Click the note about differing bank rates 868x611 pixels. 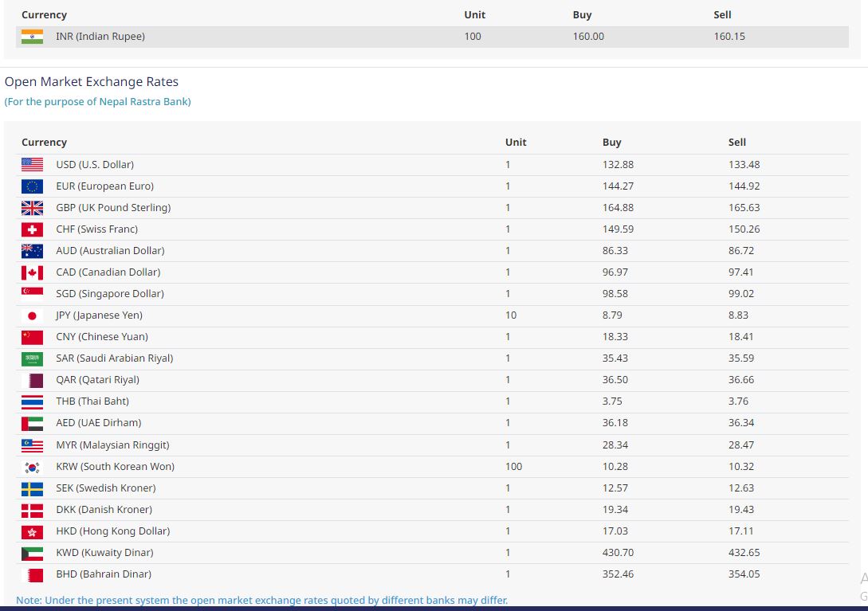coord(261,600)
